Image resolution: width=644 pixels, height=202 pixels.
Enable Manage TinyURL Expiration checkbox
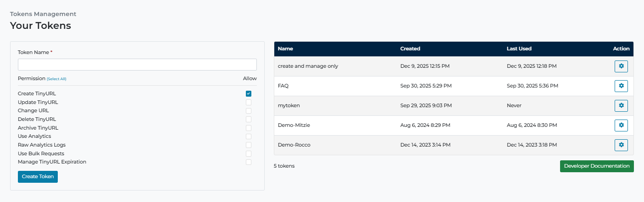coord(249,162)
